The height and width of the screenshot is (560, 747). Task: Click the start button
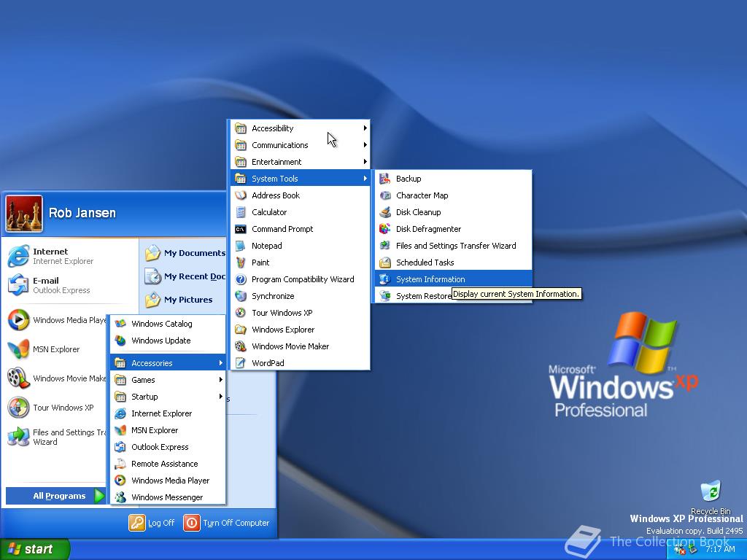click(34, 549)
